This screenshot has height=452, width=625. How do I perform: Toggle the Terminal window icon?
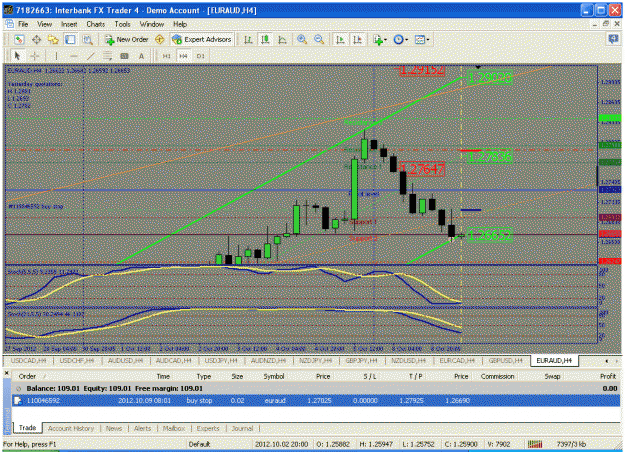tap(70, 39)
